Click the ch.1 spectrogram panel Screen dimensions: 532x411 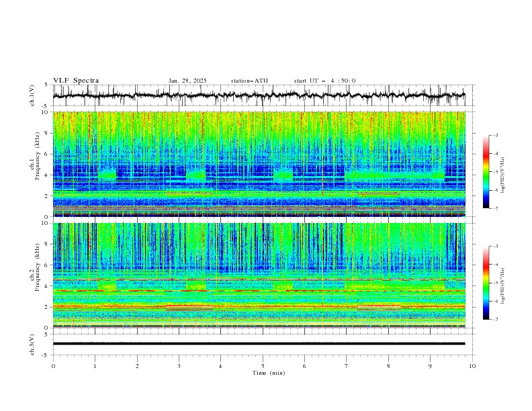[x=259, y=164]
